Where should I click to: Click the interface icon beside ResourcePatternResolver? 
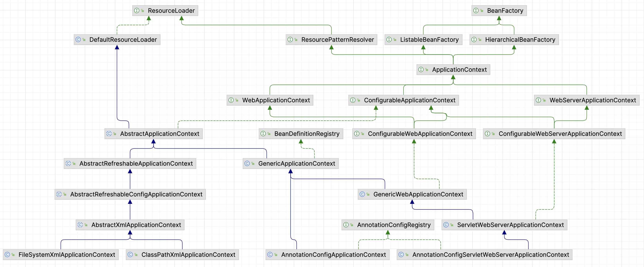tap(290, 40)
